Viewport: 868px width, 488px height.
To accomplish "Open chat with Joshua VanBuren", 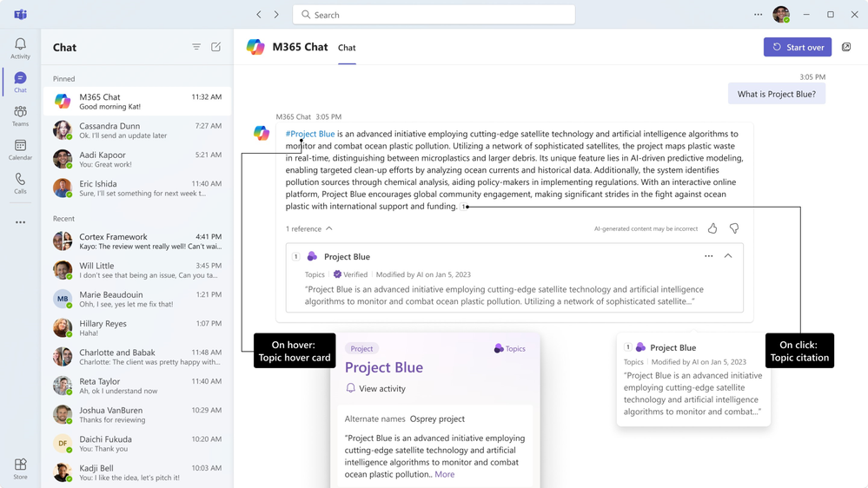I will 137,414.
